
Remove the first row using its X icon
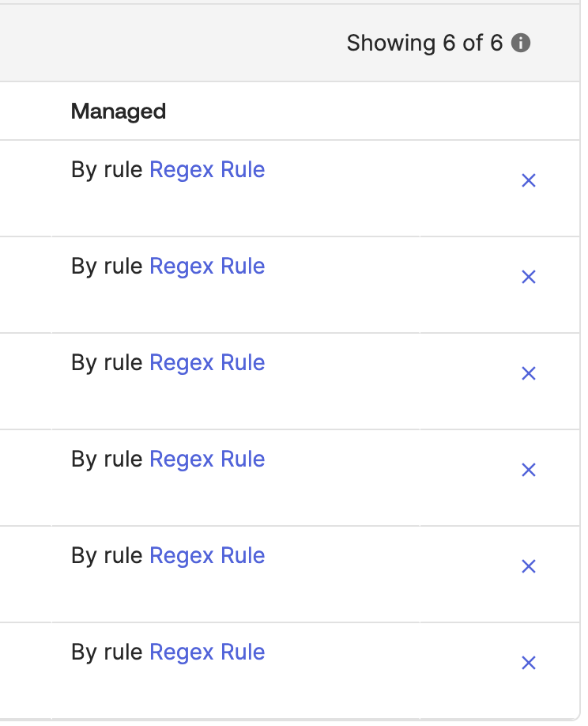[x=529, y=180]
